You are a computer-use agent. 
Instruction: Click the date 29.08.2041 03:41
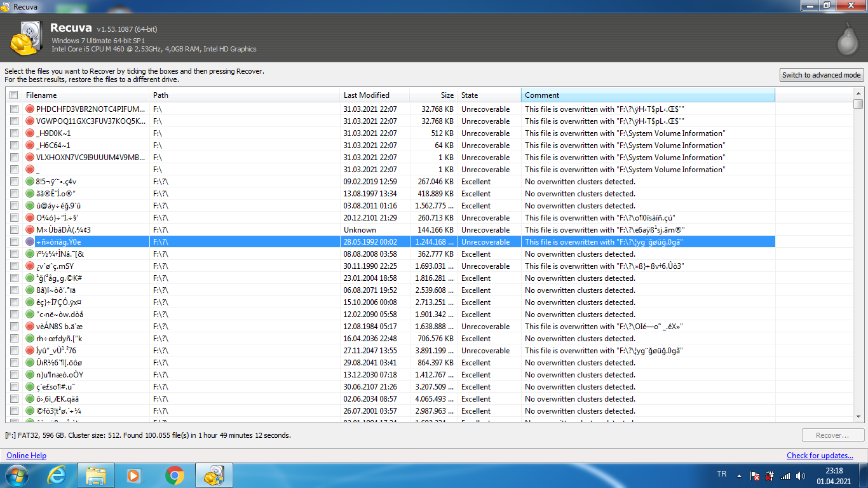tap(370, 363)
